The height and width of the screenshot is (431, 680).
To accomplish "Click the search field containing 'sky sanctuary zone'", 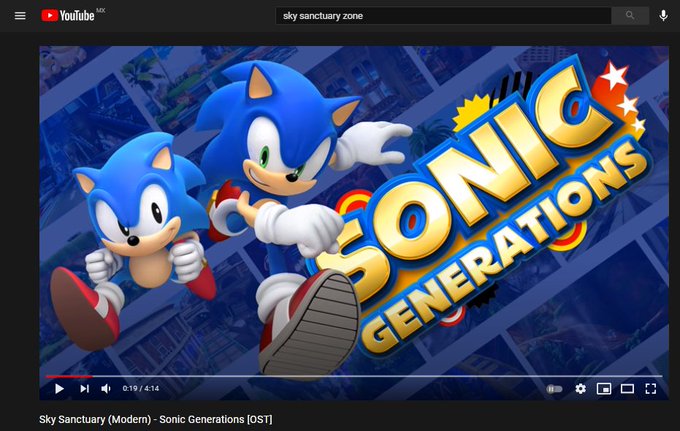I will [x=443, y=16].
